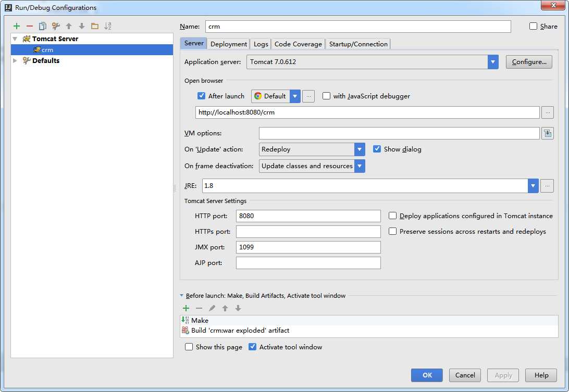The height and width of the screenshot is (392, 569).
Task: Open browser selection ellipsis button
Action: point(308,96)
